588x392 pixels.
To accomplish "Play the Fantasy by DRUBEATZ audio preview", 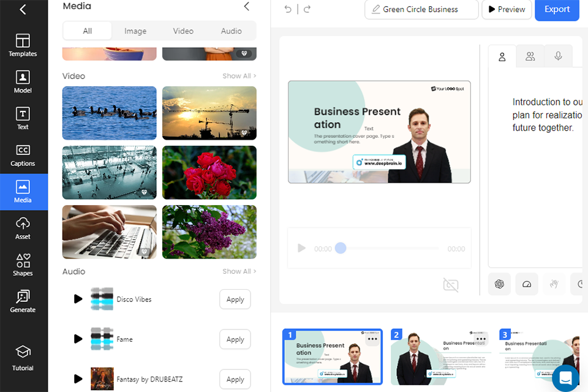I will (x=78, y=379).
